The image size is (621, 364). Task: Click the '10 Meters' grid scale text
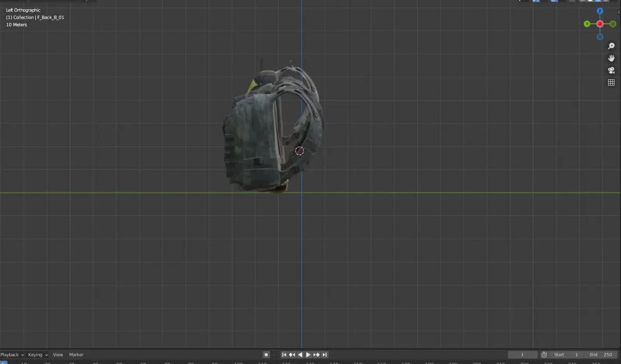pos(17,25)
